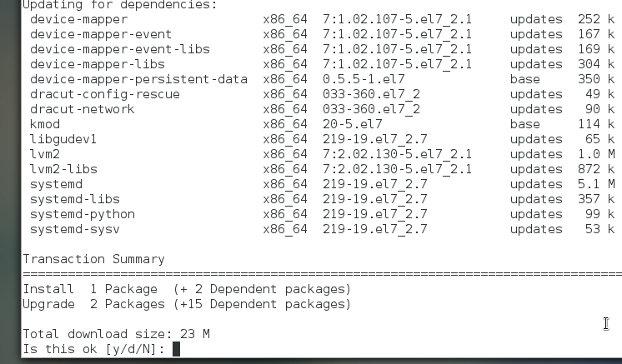Click the device-mapper-libs package name

[x=98, y=64]
